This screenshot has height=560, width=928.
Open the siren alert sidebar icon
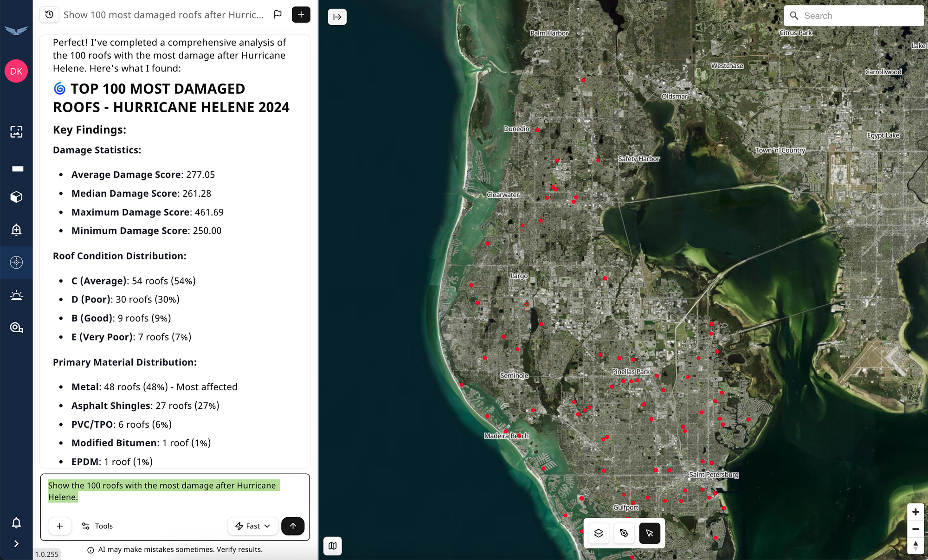click(x=16, y=296)
